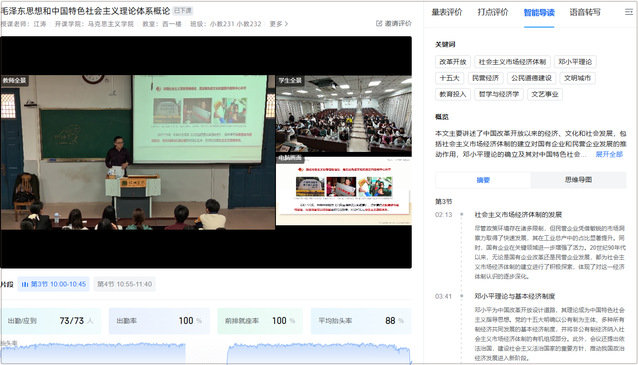Toggle to 思维导图 view
The width and height of the screenshot is (638, 365).
pos(578,180)
